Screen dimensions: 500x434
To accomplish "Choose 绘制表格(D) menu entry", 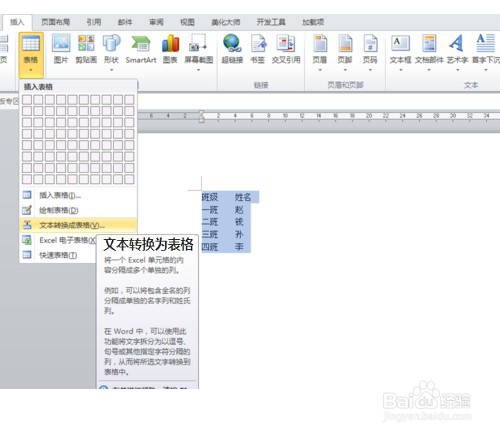I will (78, 210).
